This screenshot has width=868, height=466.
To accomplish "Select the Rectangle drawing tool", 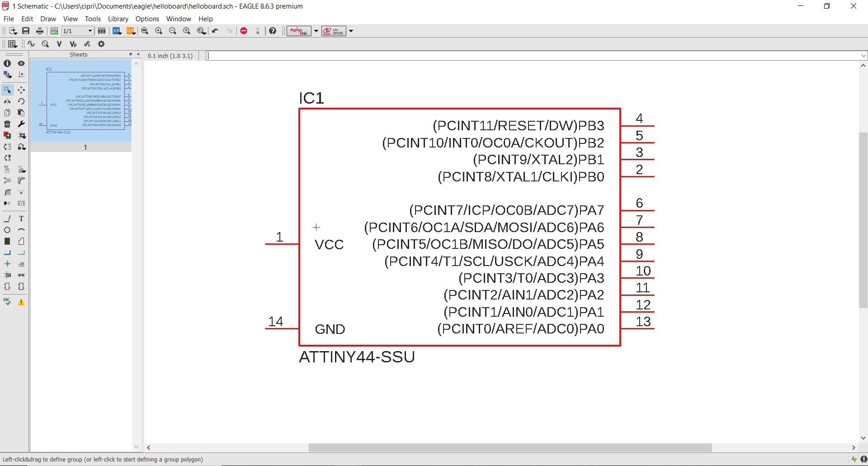I will coord(7,241).
